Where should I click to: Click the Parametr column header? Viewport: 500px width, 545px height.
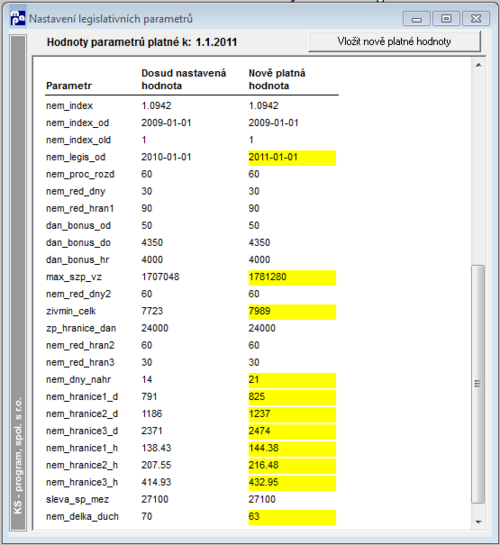click(69, 86)
